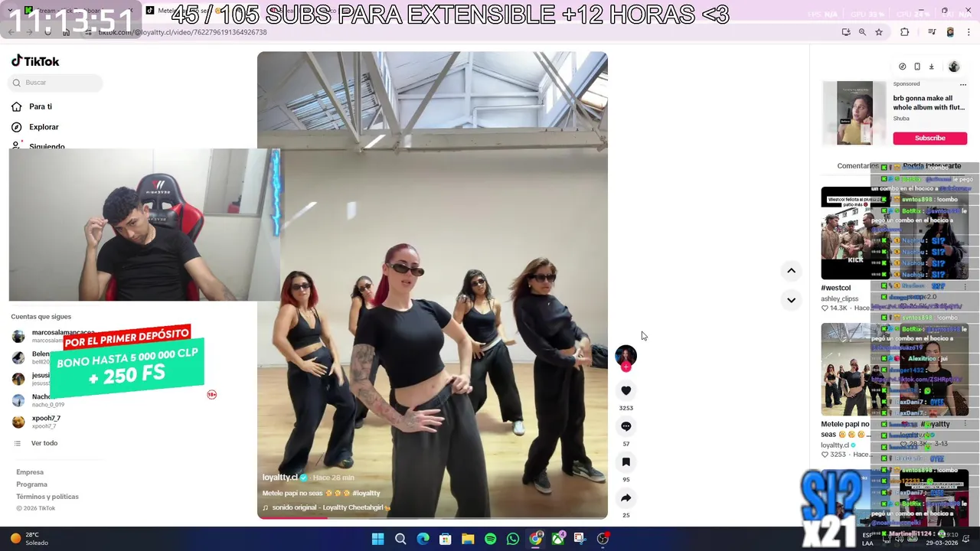Open Chrome profile avatar
Image resolution: width=980 pixels, height=551 pixels.
click(x=950, y=32)
